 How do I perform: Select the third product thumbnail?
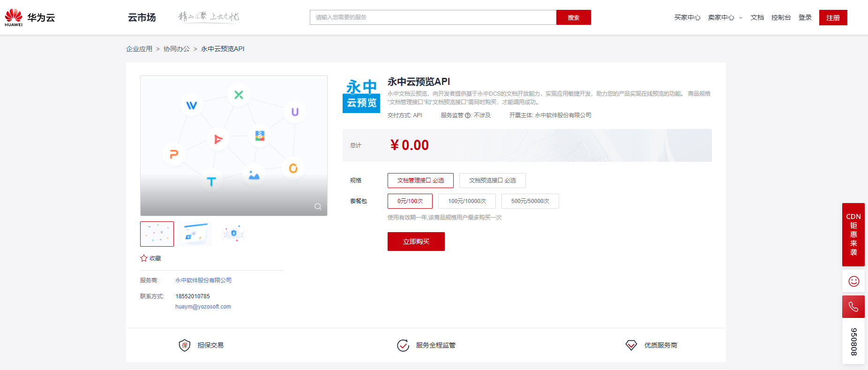pos(233,234)
